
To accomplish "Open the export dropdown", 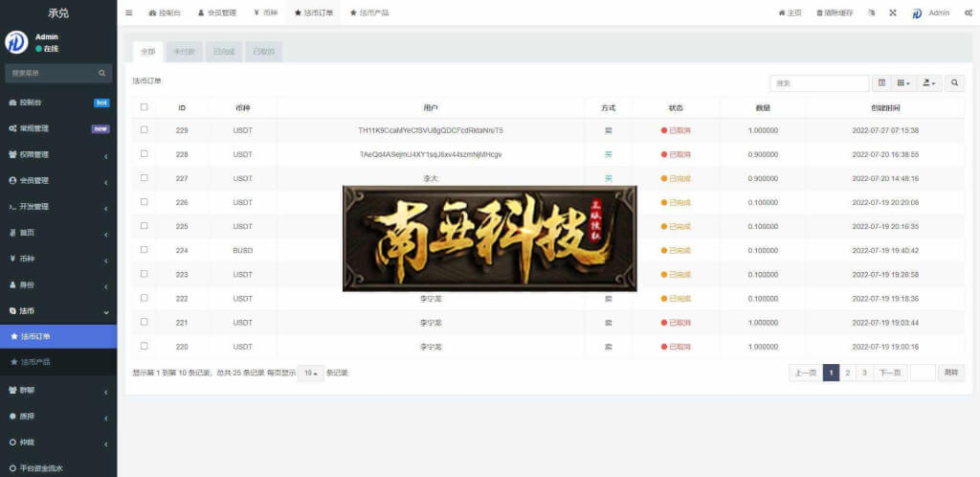I will tap(929, 82).
